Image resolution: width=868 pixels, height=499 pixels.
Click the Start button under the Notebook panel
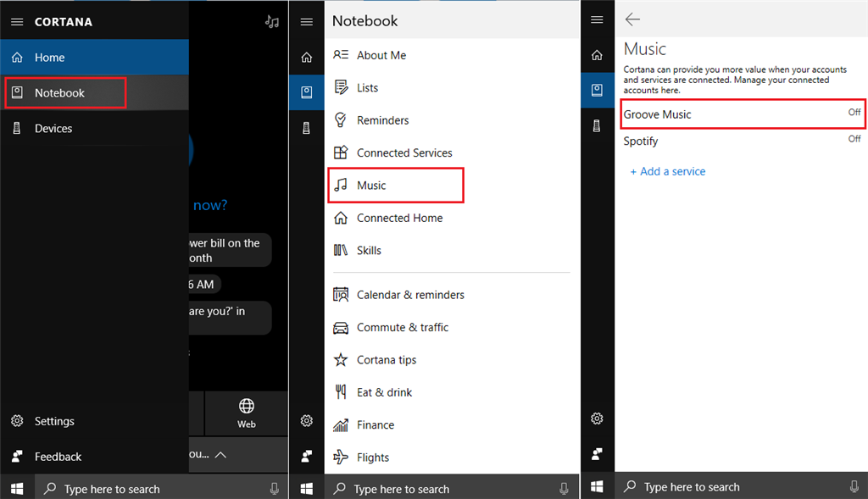[x=307, y=489]
